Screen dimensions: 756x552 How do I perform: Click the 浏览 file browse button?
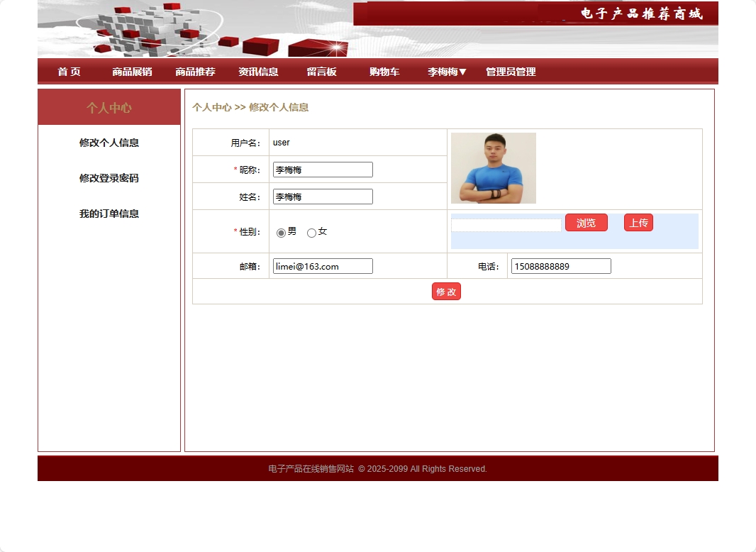(587, 222)
